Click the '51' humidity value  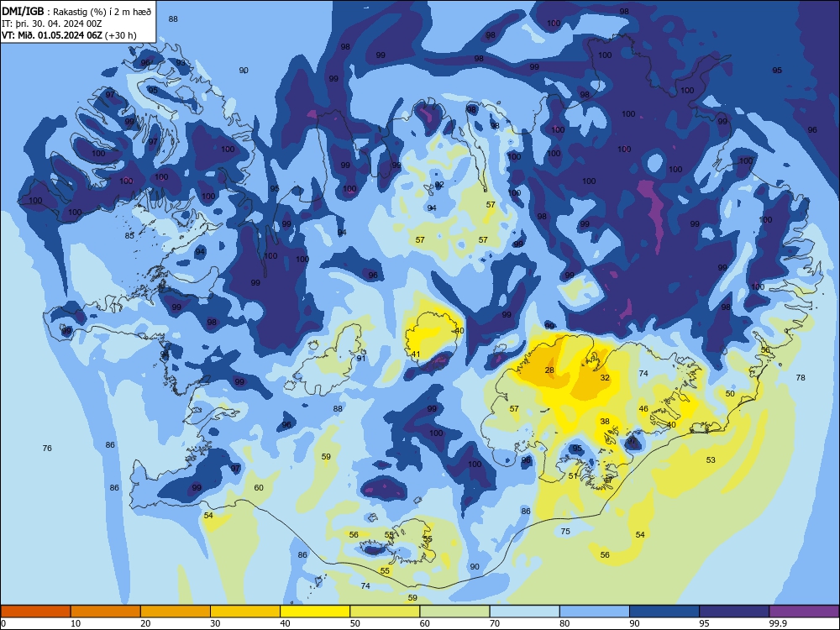[573, 476]
